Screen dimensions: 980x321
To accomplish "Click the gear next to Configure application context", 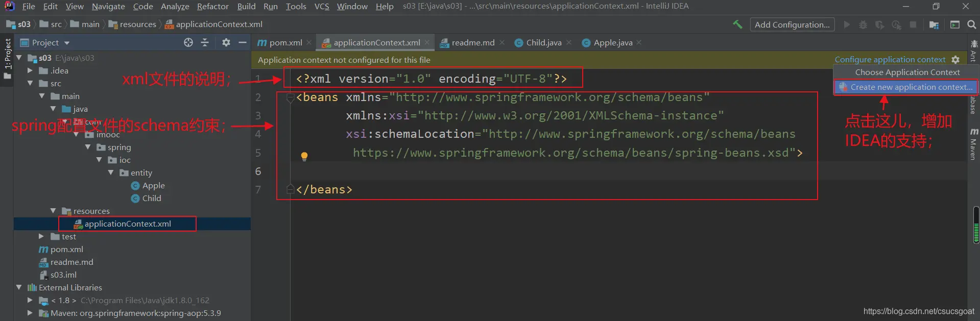I will 955,60.
